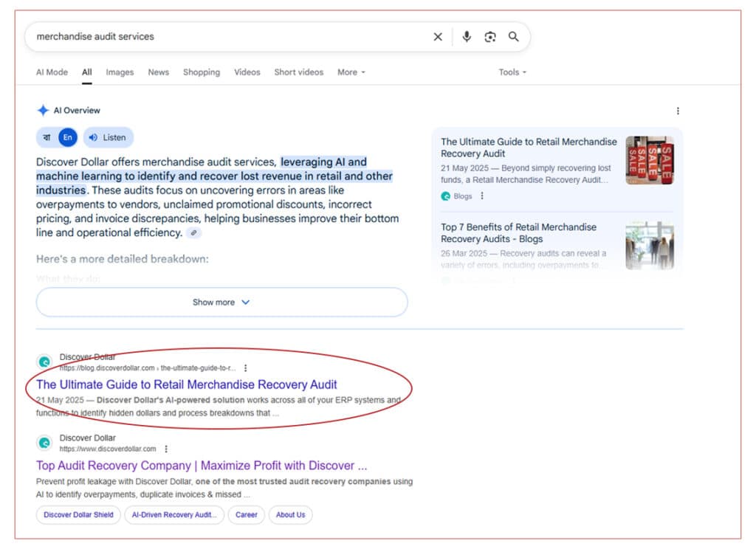Open the Shopping tab
The image size is (756, 549).
[202, 72]
